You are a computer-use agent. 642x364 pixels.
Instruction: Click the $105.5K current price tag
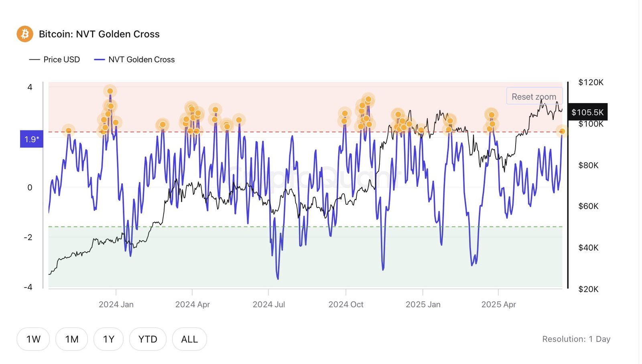point(589,113)
